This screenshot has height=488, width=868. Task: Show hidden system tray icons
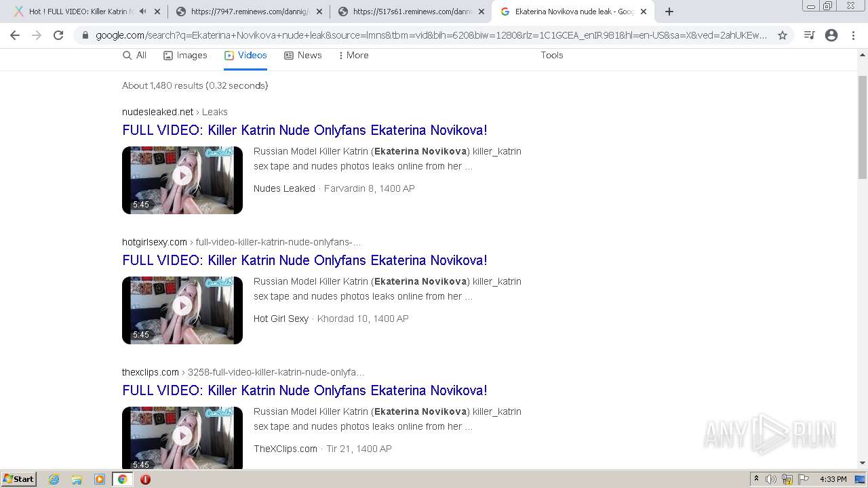click(x=756, y=479)
